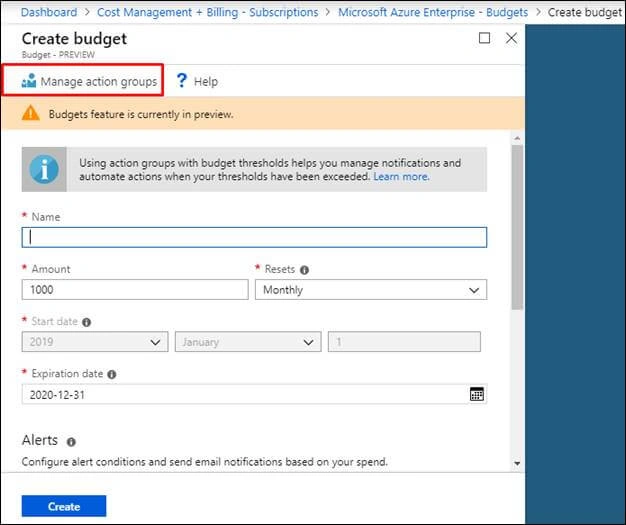
Task: Click the scrollbar up arrow
Action: [517, 138]
